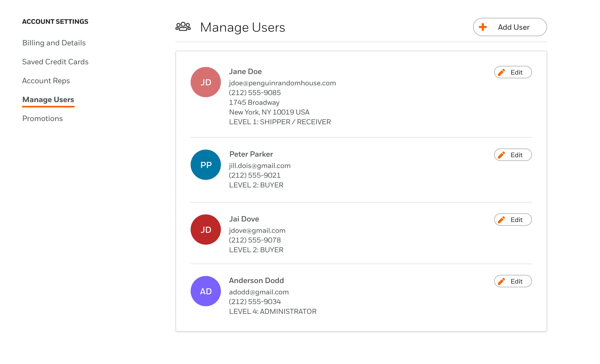Click the Peter Parker name heading
The image size is (600, 364).
(251, 154)
